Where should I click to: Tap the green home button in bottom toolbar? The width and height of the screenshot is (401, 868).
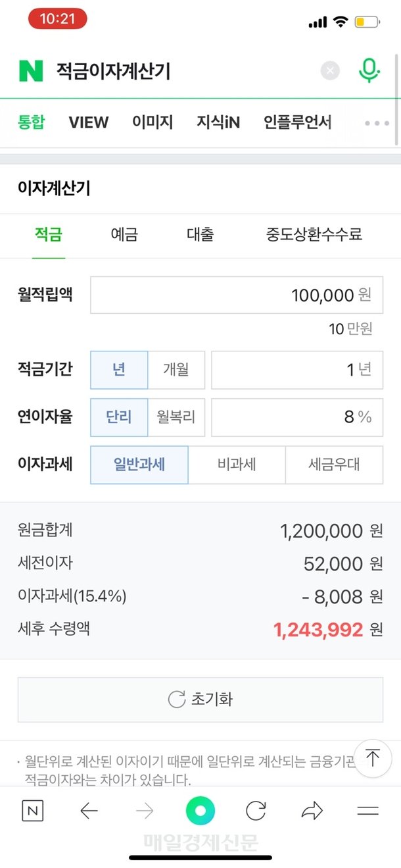200,811
